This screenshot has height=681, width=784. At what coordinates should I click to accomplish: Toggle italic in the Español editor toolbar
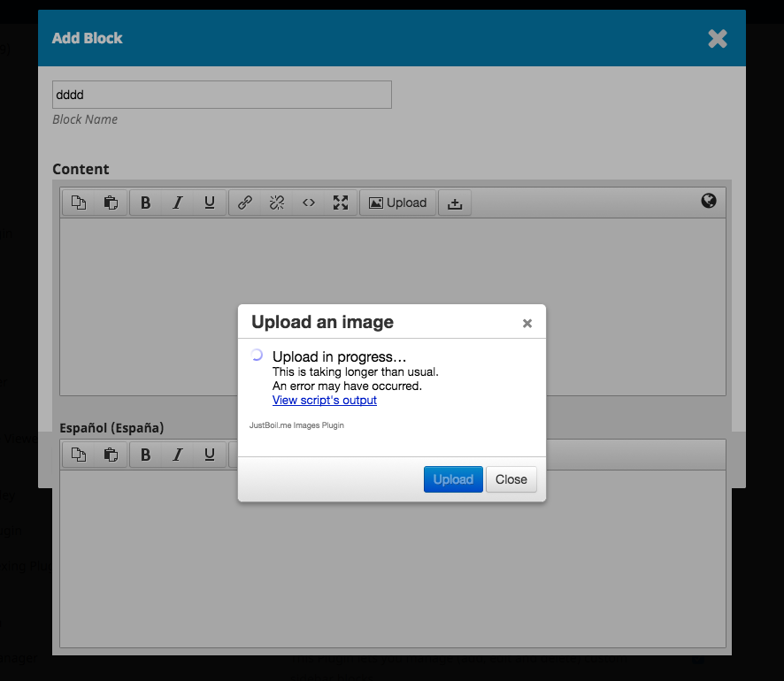178,455
